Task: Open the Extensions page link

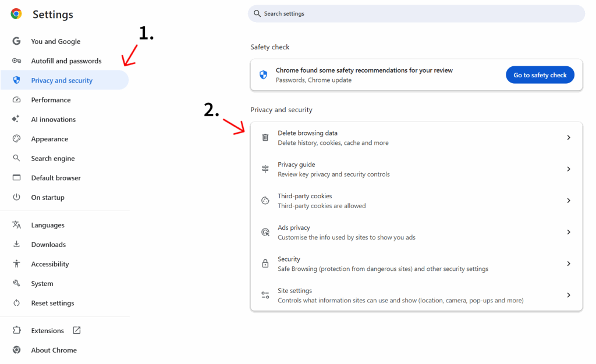Action: pos(48,331)
